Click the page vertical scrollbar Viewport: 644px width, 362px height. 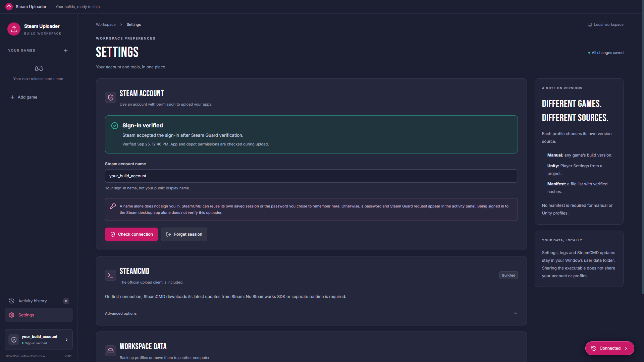(x=642, y=147)
